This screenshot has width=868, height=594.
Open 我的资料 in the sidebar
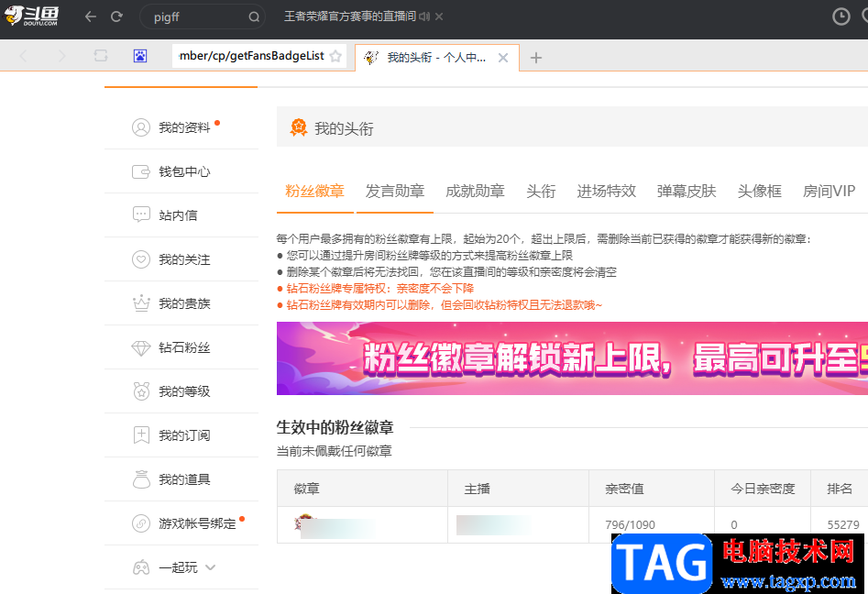pyautogui.click(x=184, y=128)
